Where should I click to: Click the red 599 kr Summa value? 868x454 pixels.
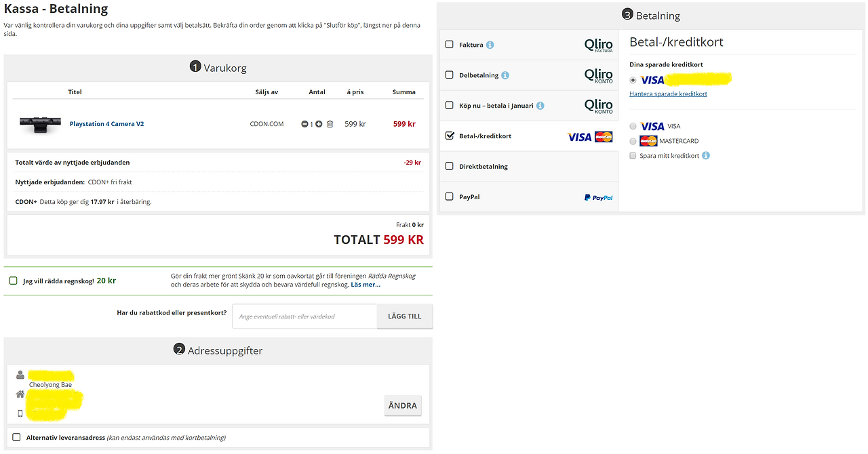point(404,124)
